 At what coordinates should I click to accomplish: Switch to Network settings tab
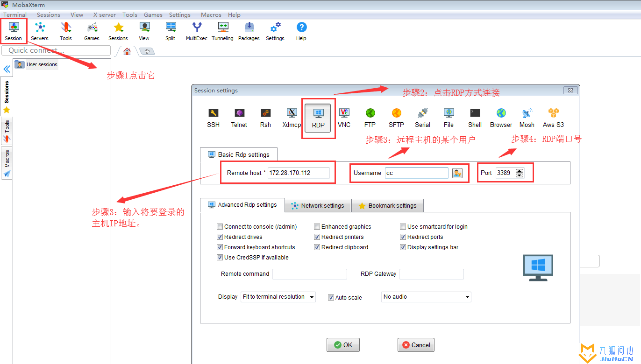[x=318, y=206]
